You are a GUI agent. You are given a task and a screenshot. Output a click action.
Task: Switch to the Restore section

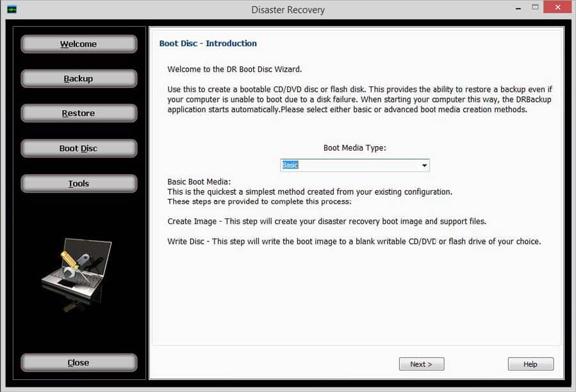[79, 113]
